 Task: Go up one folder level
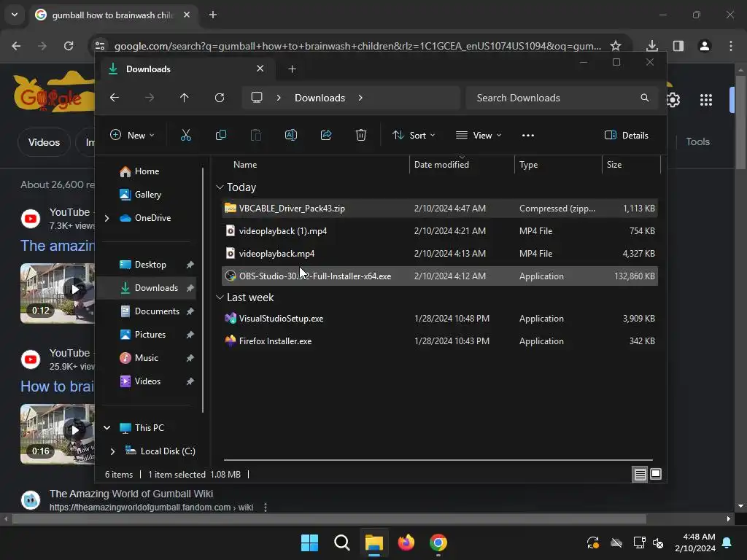(185, 98)
